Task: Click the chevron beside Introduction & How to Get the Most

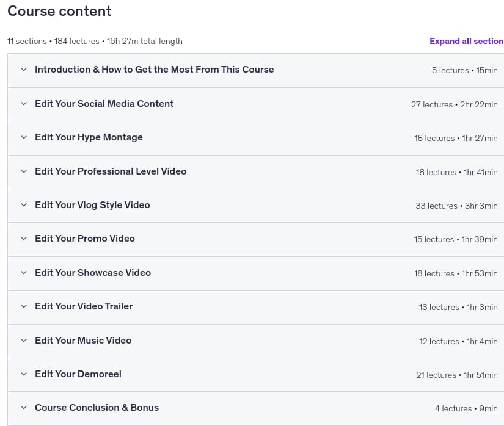Action: [24, 70]
